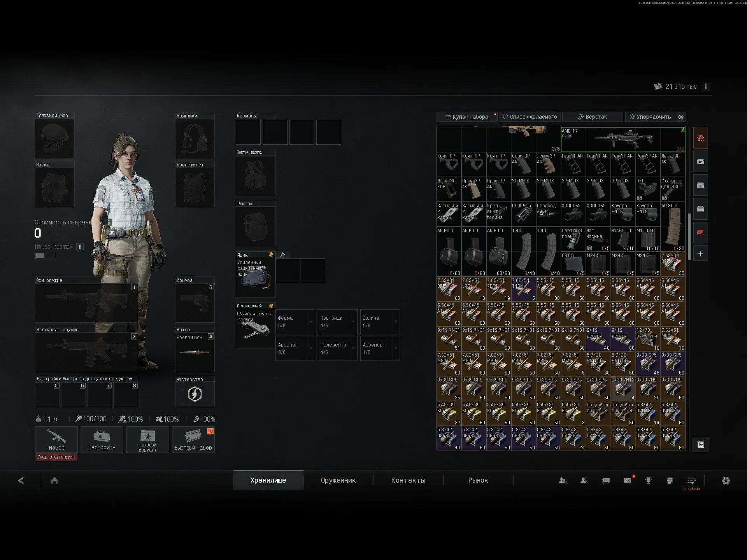The width and height of the screenshot is (747, 560).
Task: Switch to the Контакты tab
Action: pos(408,480)
